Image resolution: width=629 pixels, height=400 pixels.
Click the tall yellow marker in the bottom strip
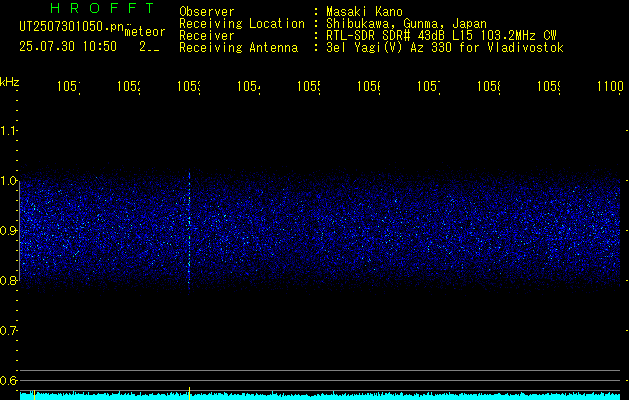point(189,393)
